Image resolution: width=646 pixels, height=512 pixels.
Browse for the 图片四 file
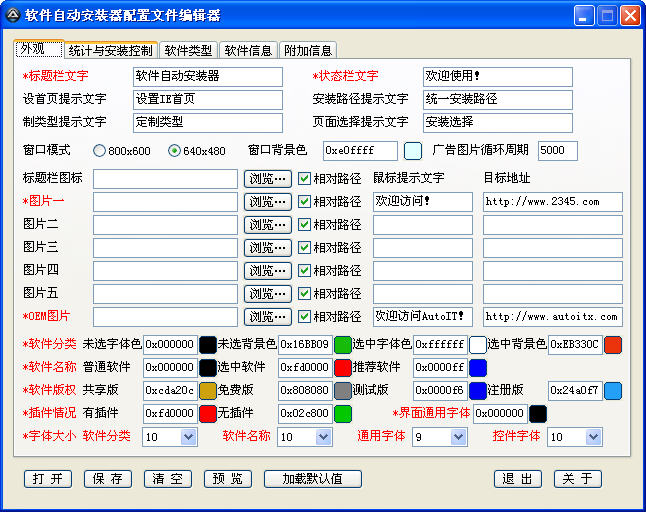point(268,271)
